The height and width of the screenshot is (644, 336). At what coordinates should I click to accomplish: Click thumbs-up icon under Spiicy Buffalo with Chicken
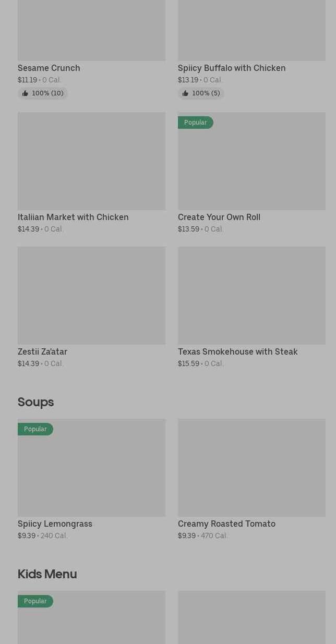[x=185, y=93]
